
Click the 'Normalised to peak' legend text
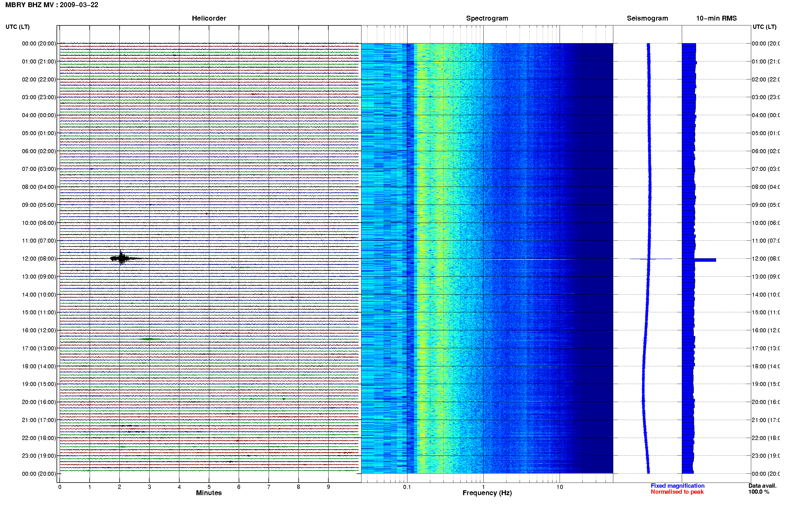(x=677, y=491)
